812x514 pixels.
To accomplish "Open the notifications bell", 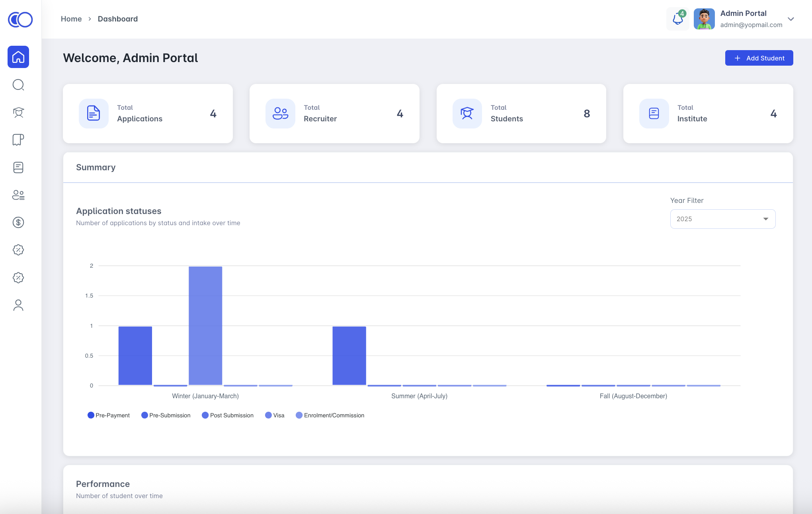I will pos(677,19).
